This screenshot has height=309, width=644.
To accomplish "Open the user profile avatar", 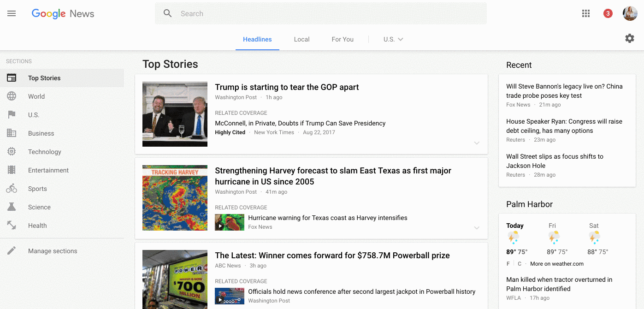I will coord(630,14).
